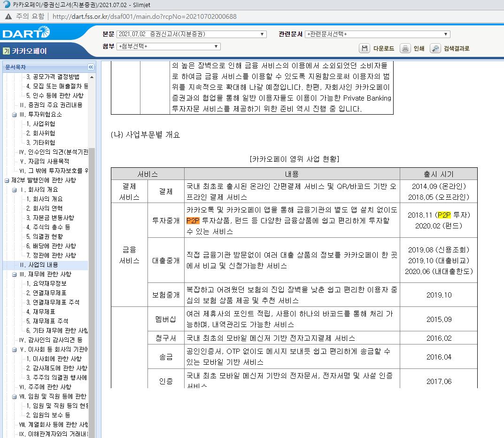This screenshot has height=438, width=504.
Task: Open 2. 임원의 보수 등 entry
Action: click(48, 415)
